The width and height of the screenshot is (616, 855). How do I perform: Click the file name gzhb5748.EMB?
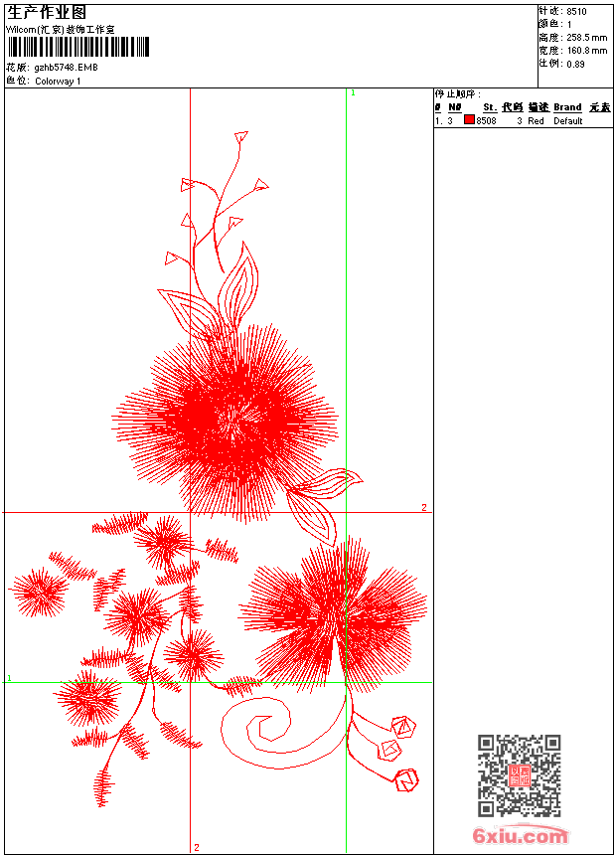(66, 68)
